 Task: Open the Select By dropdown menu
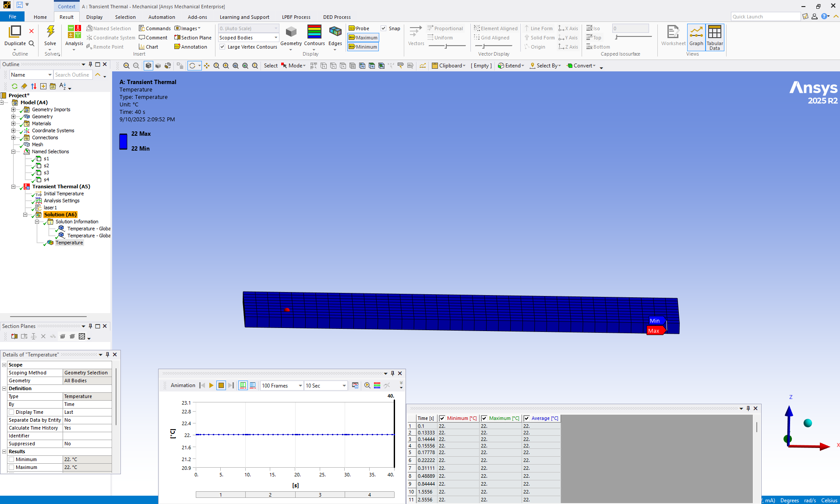click(x=545, y=66)
